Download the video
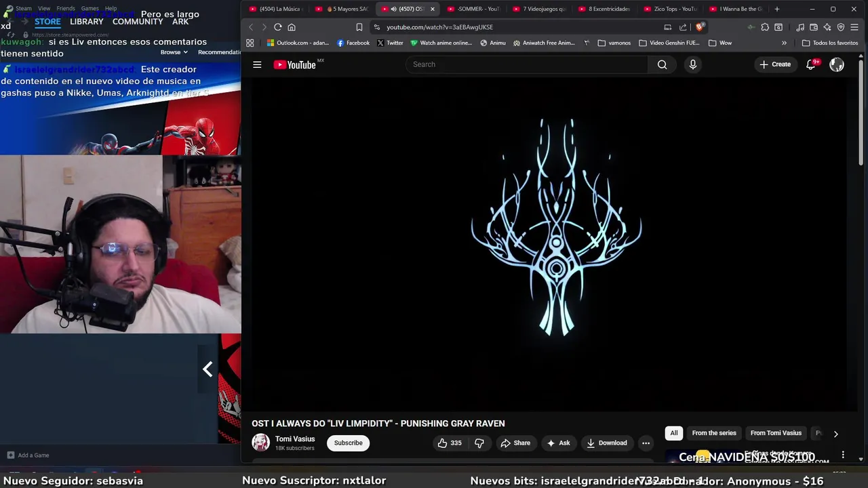Viewport: 868px width, 488px height. point(607,443)
